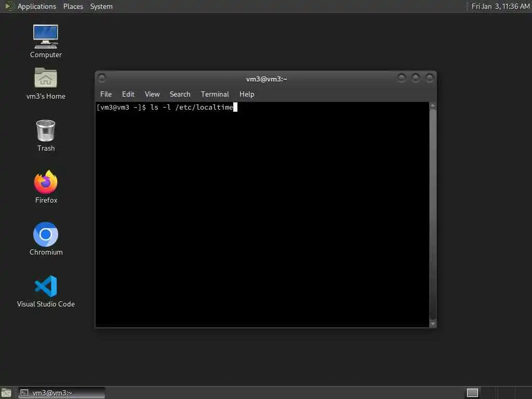This screenshot has width=532, height=399.
Task: Click the typed command ls -l /etc/localtime
Action: 192,108
